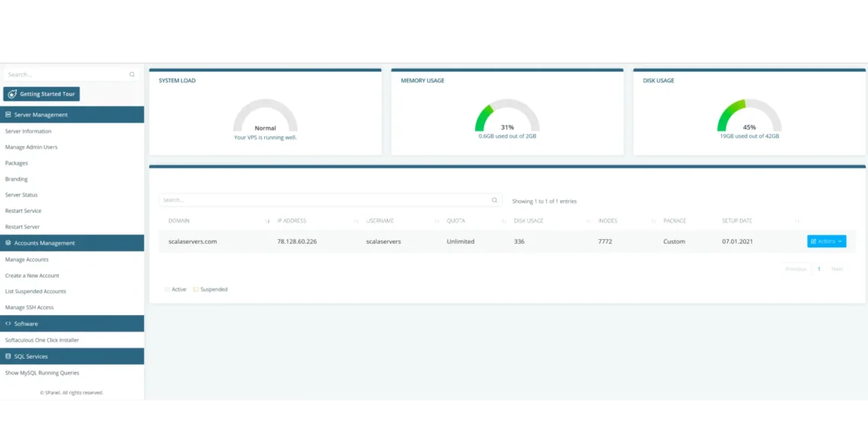Click the rocket icon on Getting Started Tour
Viewport: 868px width, 434px height.
coord(13,94)
